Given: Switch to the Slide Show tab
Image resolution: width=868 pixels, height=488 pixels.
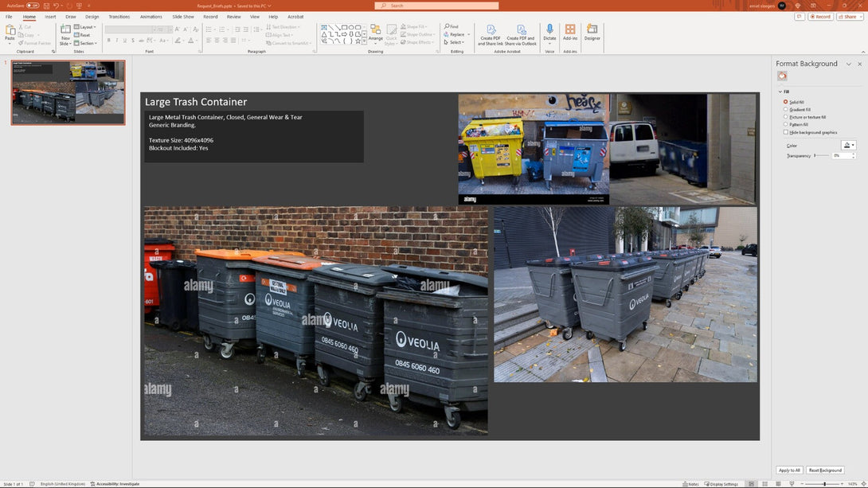Looking at the screenshot, I should tap(182, 17).
